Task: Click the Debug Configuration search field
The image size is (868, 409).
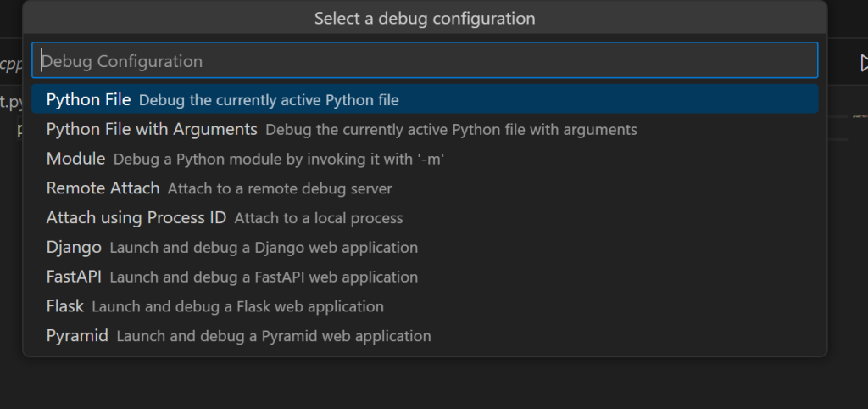Action: pos(425,60)
